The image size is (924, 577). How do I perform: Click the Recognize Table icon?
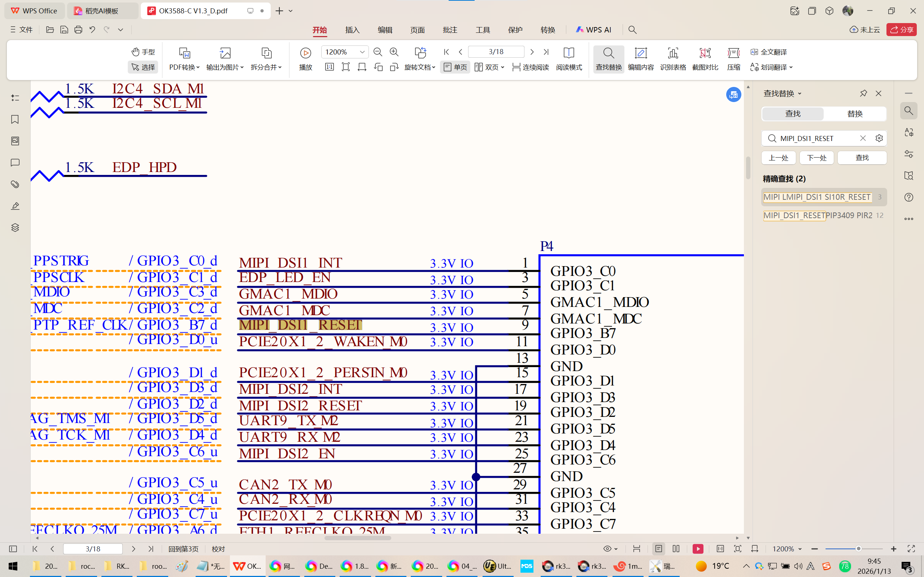(x=673, y=53)
